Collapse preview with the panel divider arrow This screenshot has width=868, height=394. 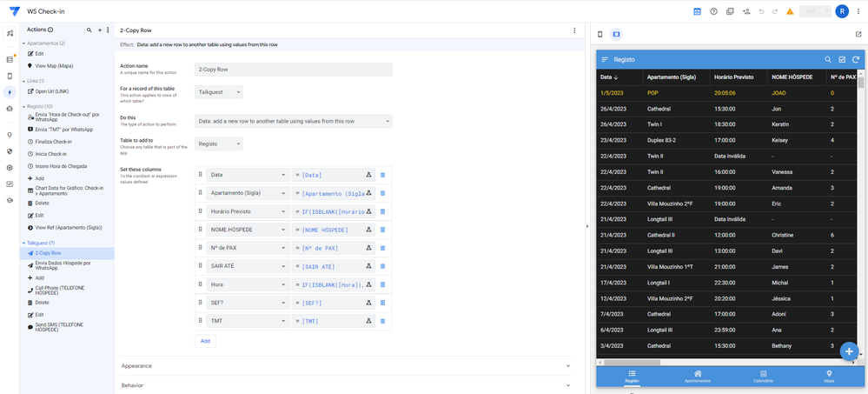click(587, 226)
